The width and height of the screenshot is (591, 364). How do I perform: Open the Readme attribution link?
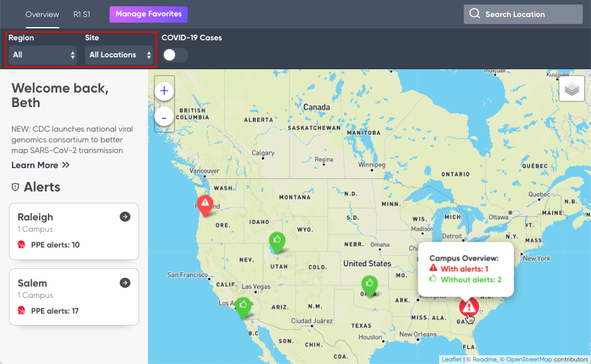[485, 360]
